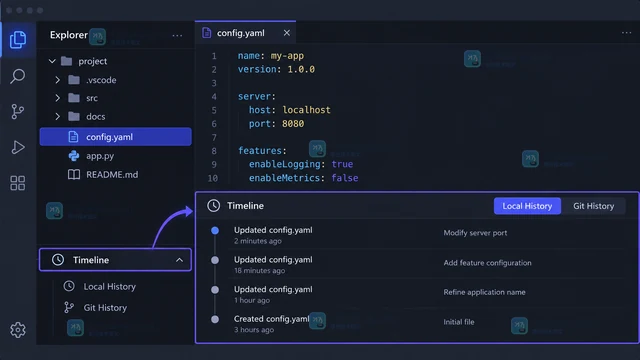
Task: Switch to the Git History tab
Action: click(593, 206)
